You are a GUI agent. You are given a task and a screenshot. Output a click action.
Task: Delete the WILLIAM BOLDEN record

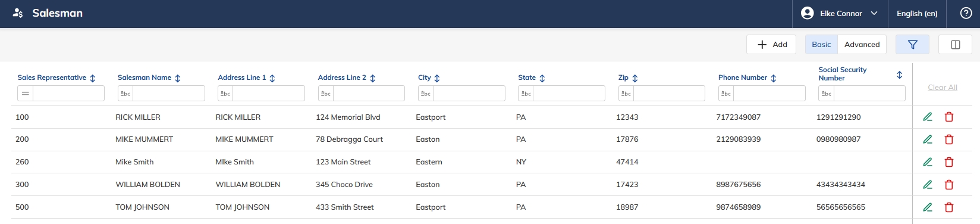click(x=949, y=185)
